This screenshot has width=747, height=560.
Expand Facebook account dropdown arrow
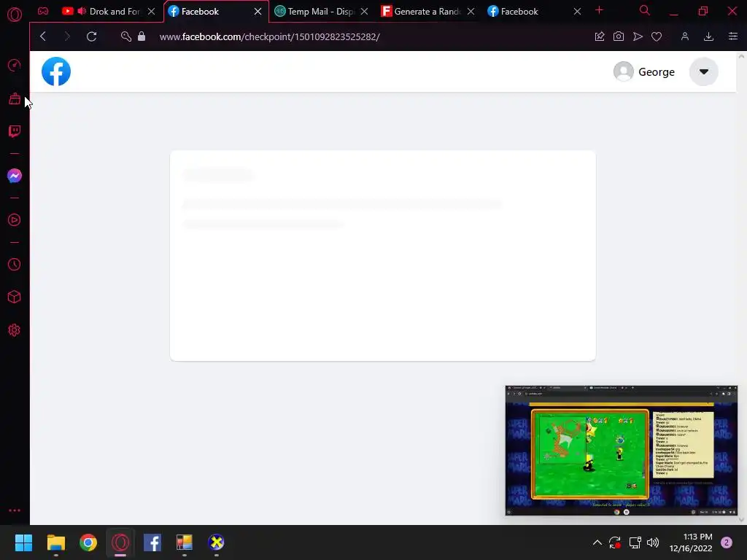click(x=704, y=72)
